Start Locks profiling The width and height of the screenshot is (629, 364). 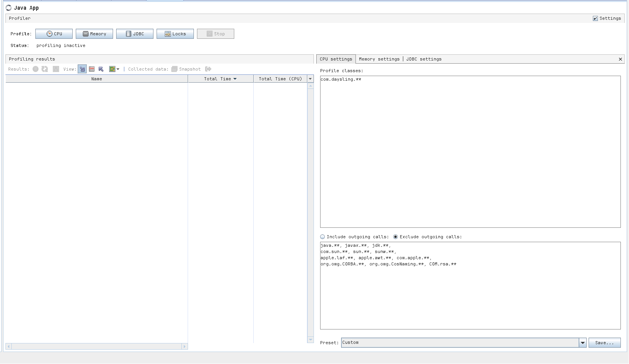175,34
